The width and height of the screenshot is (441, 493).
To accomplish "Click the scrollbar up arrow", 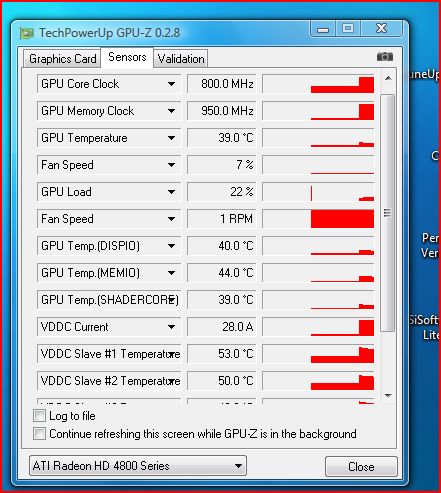I will (x=388, y=78).
